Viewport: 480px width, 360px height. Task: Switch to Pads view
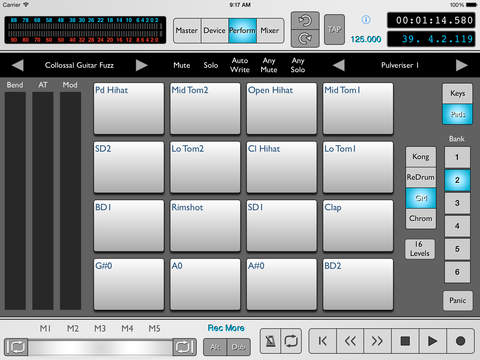point(457,114)
